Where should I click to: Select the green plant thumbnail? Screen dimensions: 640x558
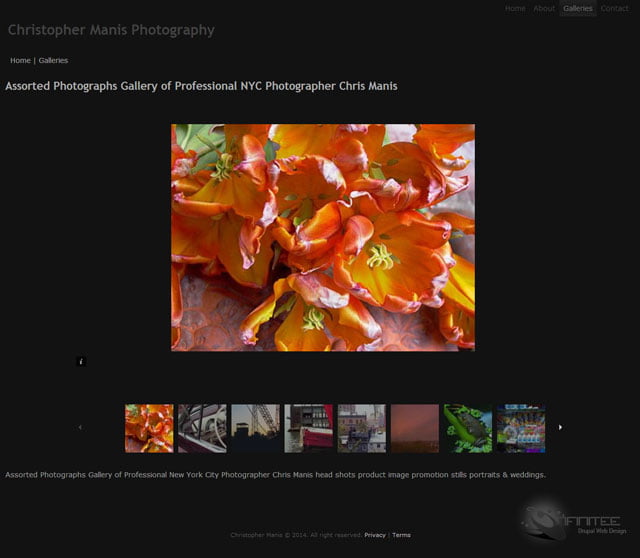(468, 428)
